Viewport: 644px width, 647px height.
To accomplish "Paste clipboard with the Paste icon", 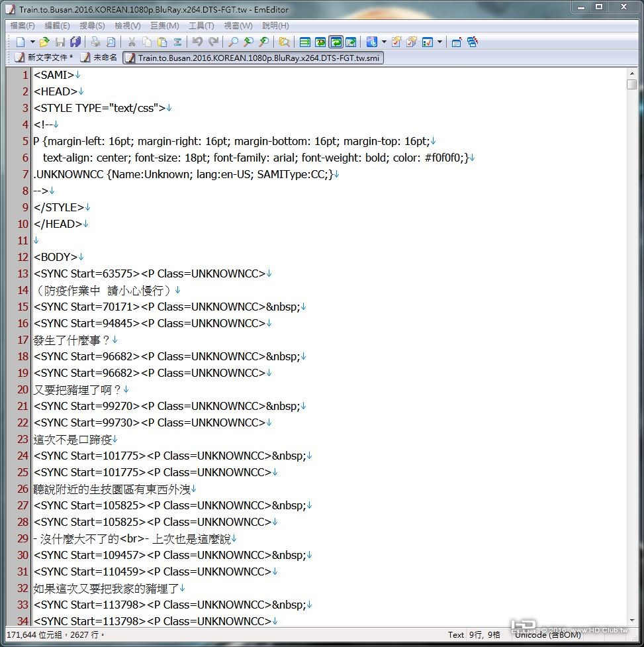I will (162, 42).
